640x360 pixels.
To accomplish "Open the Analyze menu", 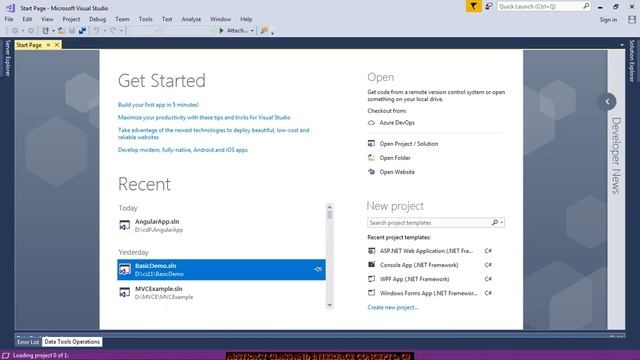I will (191, 19).
